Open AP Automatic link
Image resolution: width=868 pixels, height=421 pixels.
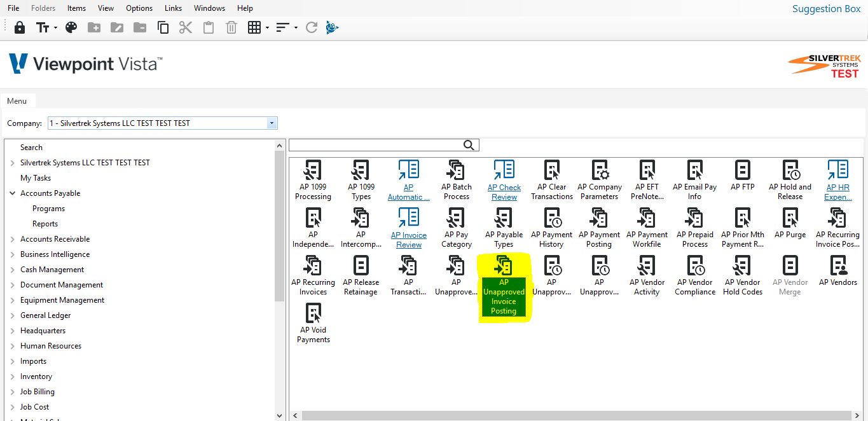[x=408, y=181]
